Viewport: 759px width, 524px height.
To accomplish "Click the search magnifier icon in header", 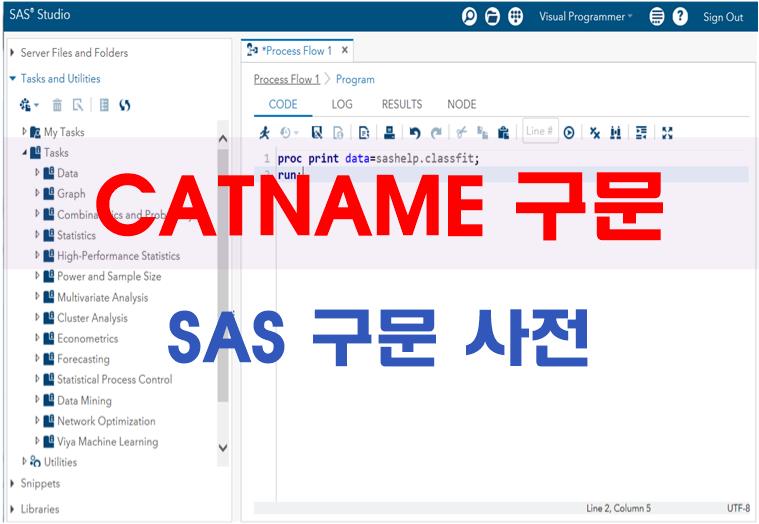I will click(x=469, y=17).
